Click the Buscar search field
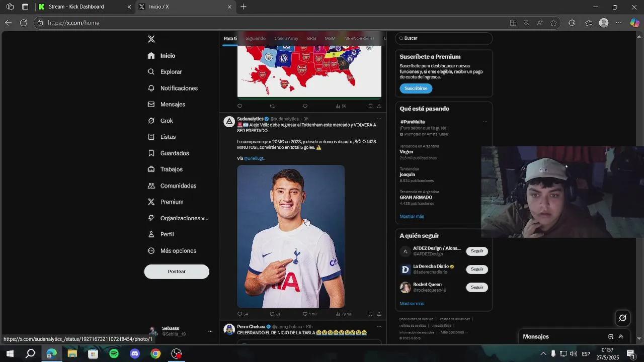The height and width of the screenshot is (362, 644). pos(444,38)
